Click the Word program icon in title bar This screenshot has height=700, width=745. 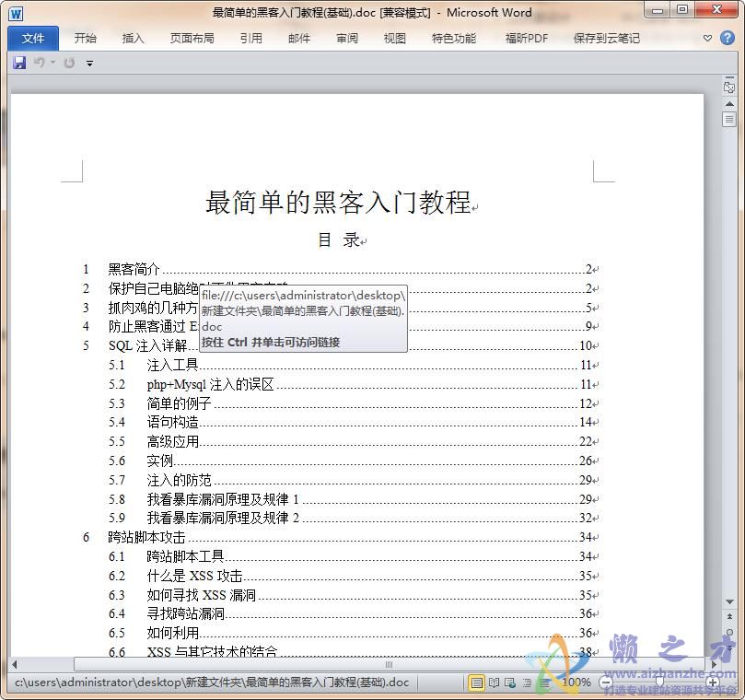15,12
